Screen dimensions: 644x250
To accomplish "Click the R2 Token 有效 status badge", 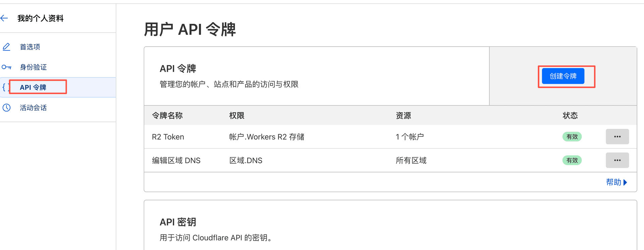I will (x=572, y=137).
